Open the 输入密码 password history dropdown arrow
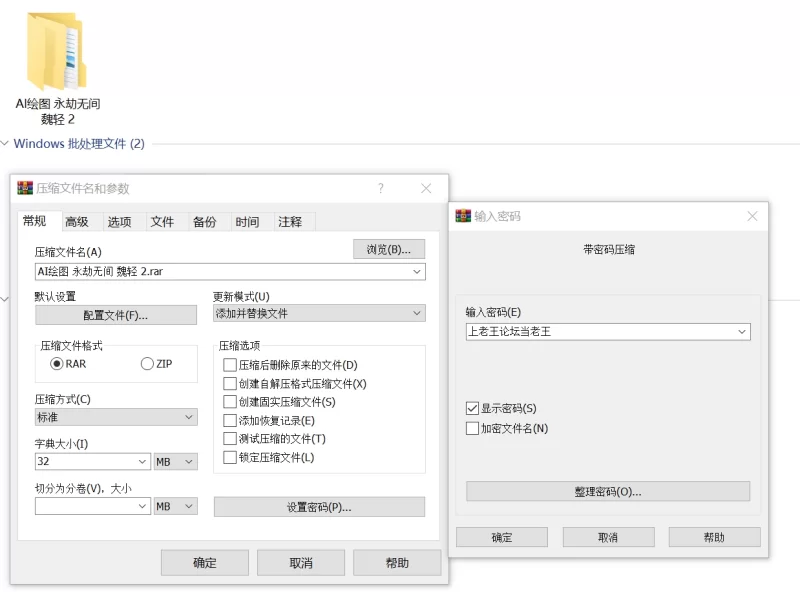 point(742,332)
